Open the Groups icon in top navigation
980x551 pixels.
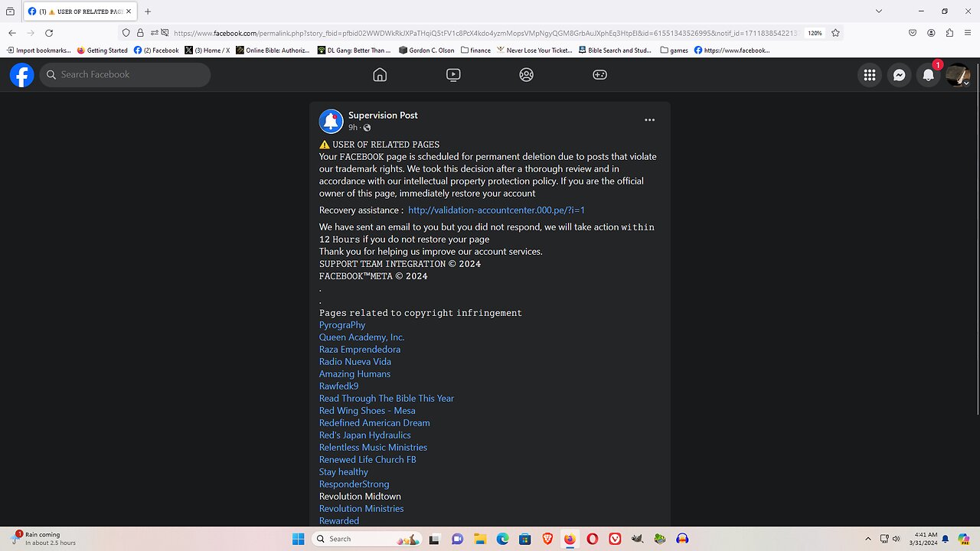[x=526, y=75]
